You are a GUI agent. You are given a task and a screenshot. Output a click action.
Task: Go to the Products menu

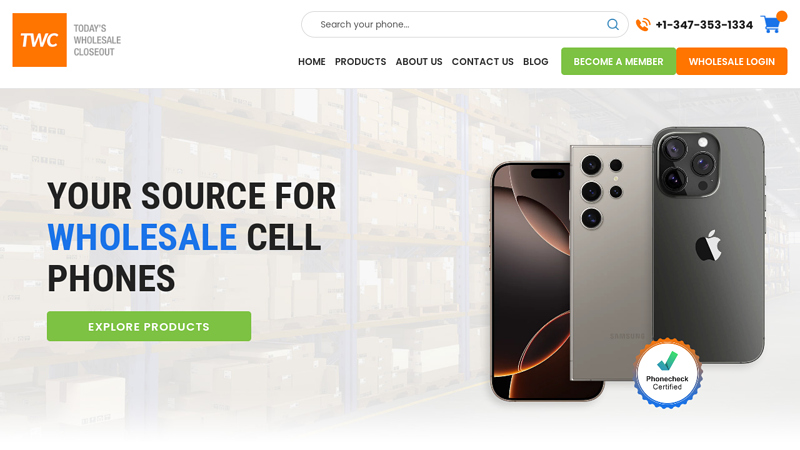[x=360, y=62]
